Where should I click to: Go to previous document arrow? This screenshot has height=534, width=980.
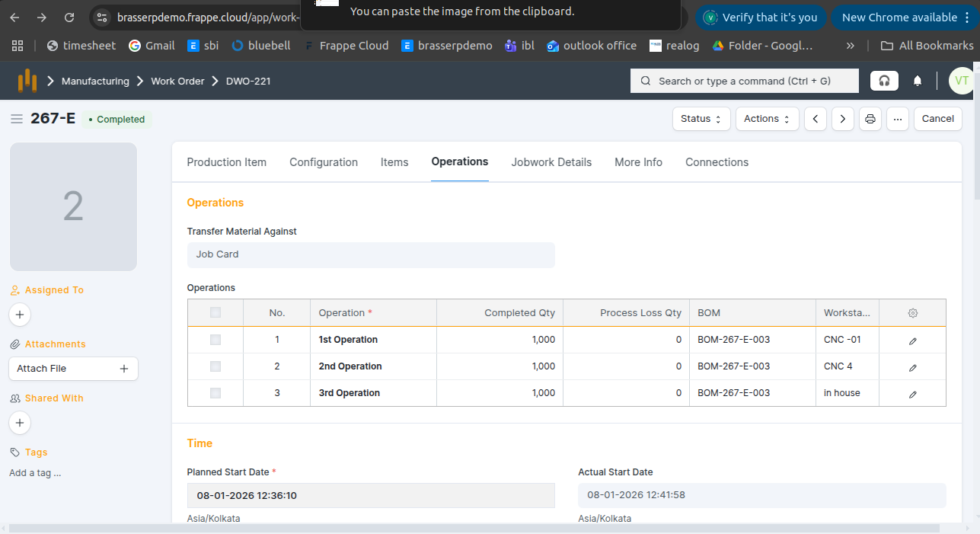[x=815, y=119]
